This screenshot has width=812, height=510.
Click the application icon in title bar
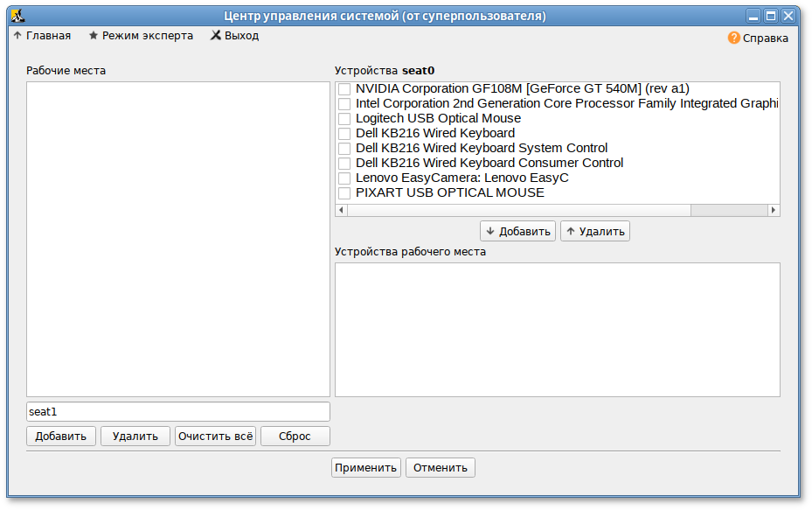[x=17, y=16]
